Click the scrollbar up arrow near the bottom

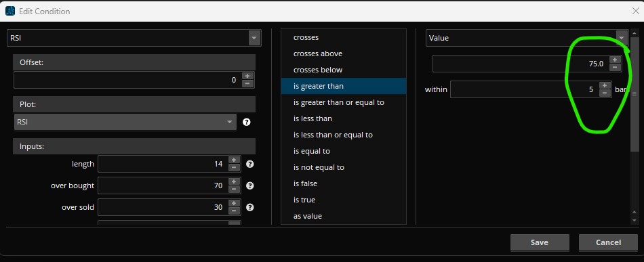coord(635,212)
